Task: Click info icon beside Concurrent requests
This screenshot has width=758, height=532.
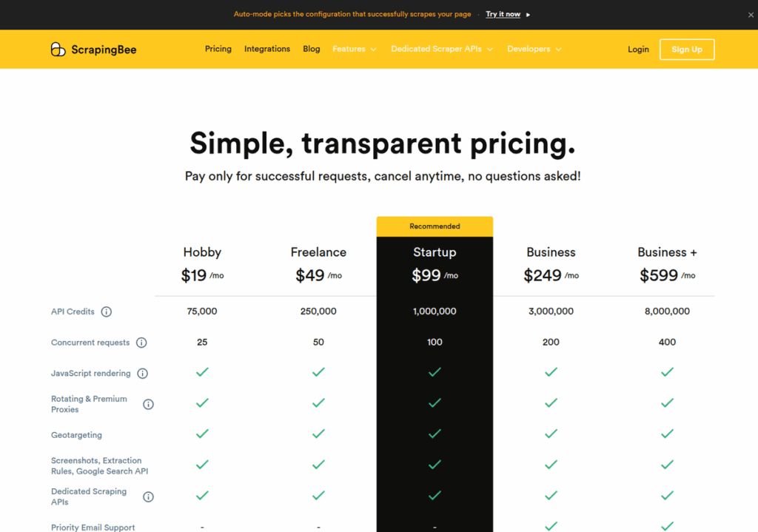Action: click(x=141, y=343)
